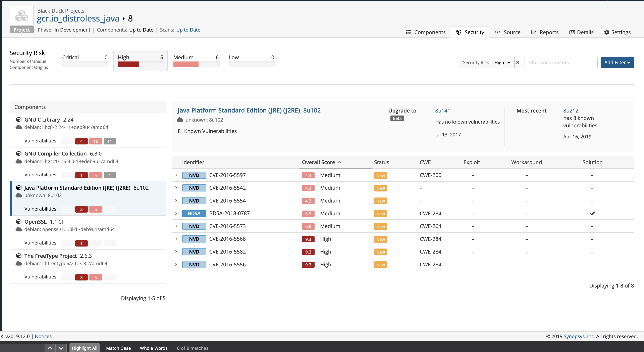Enable Match Case in the find bar
Image resolution: width=644 pixels, height=352 pixels.
pyautogui.click(x=118, y=348)
